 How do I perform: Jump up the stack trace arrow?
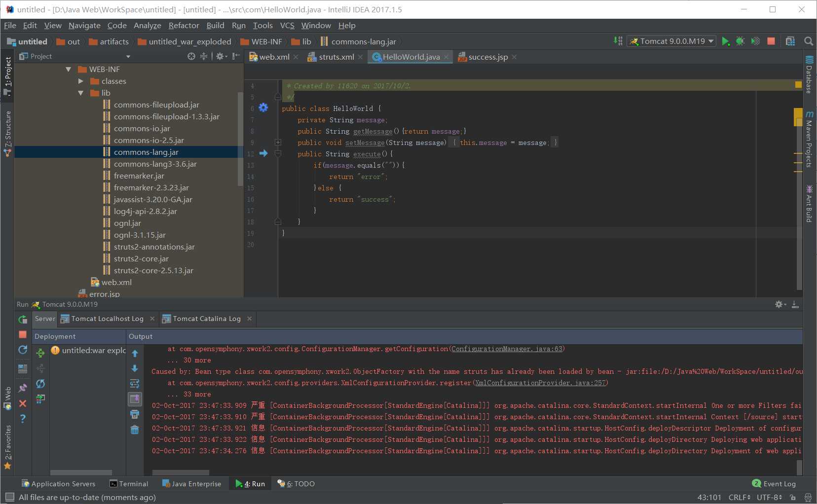[x=135, y=353]
